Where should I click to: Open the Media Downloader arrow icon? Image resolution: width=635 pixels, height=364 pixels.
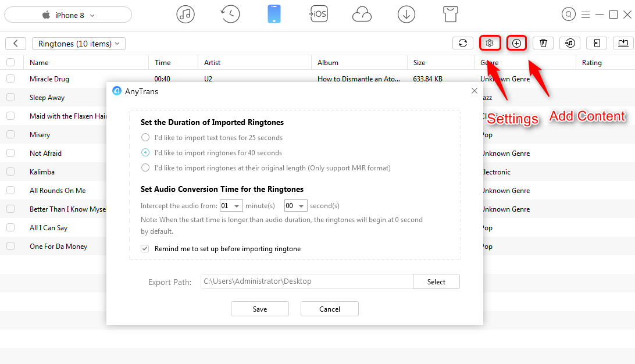tap(406, 15)
